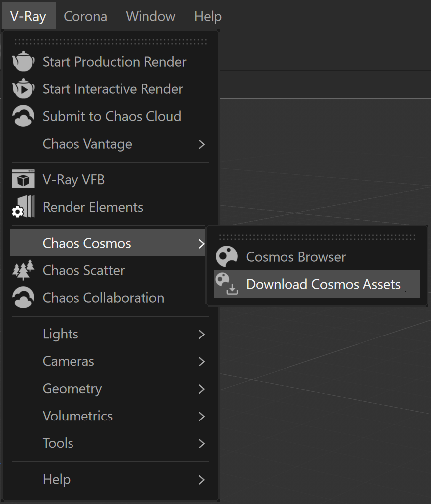Click the Download Cosmos Assets icon
This screenshot has width=431, height=504.
[227, 284]
